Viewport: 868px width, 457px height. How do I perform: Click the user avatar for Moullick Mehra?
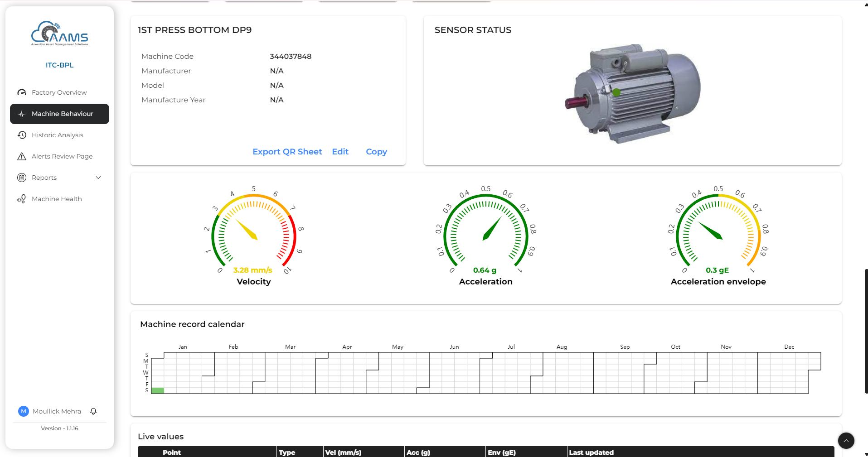[24, 411]
